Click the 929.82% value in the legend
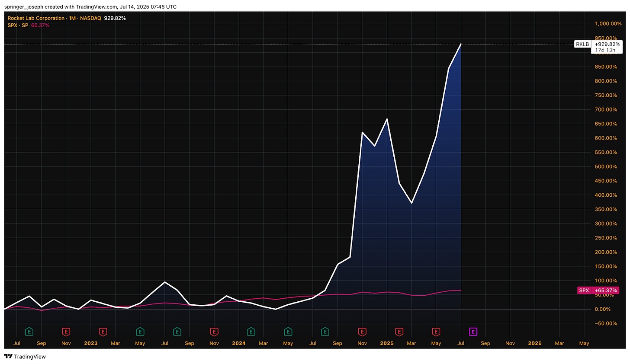Image resolution: width=630 pixels, height=364 pixels. coord(115,18)
